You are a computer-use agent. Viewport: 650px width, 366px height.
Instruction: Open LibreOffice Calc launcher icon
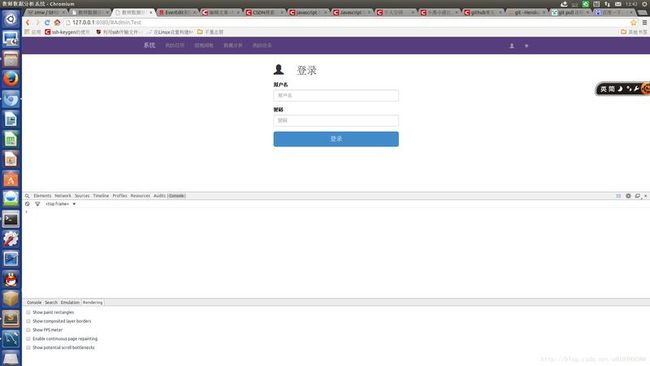11,139
